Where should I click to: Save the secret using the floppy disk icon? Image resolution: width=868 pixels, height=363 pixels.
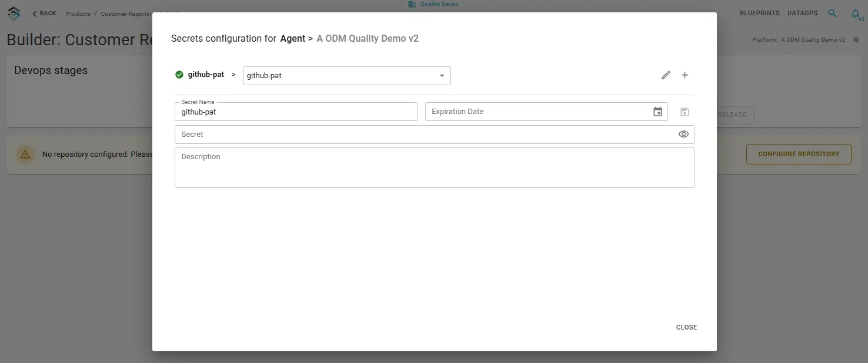685,112
